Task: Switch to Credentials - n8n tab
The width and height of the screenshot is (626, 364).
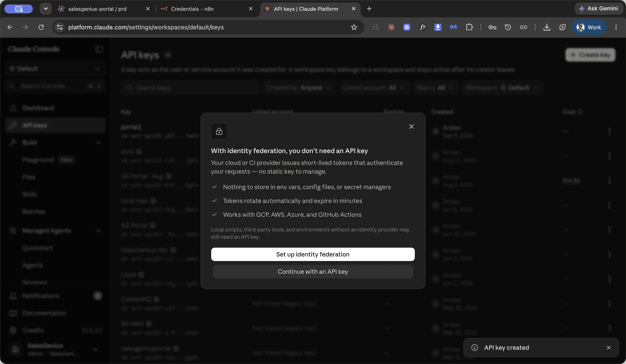Action: click(192, 9)
